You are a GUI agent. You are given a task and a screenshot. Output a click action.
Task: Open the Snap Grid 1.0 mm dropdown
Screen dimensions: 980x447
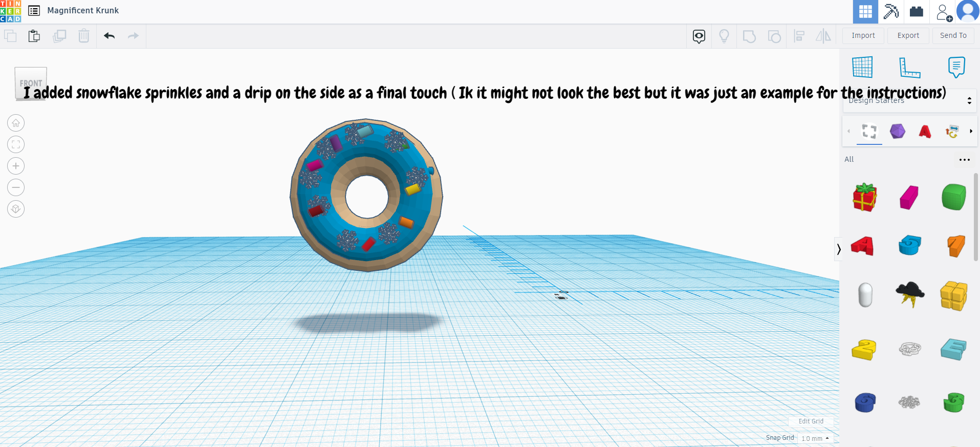[815, 438]
